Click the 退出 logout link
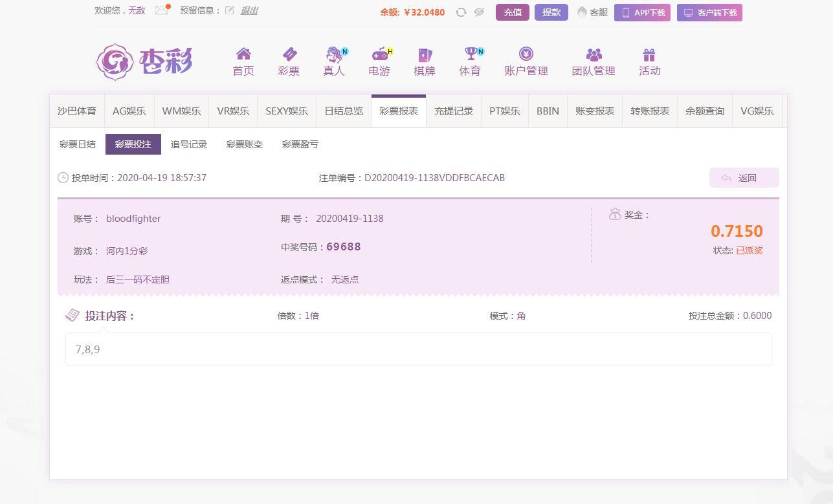The width and height of the screenshot is (833, 504). (x=249, y=10)
